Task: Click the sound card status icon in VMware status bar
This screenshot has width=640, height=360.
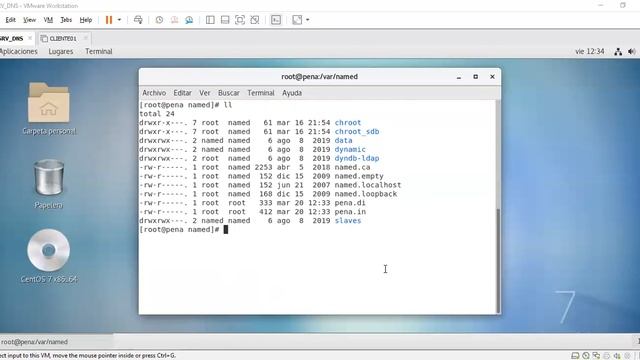Action: point(617,356)
